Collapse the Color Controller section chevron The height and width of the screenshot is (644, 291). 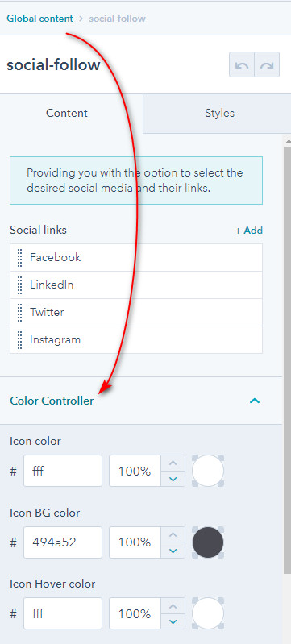click(x=255, y=401)
